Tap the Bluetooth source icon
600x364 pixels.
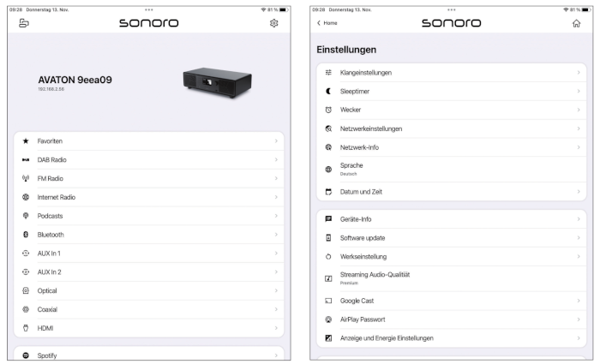[x=26, y=235]
